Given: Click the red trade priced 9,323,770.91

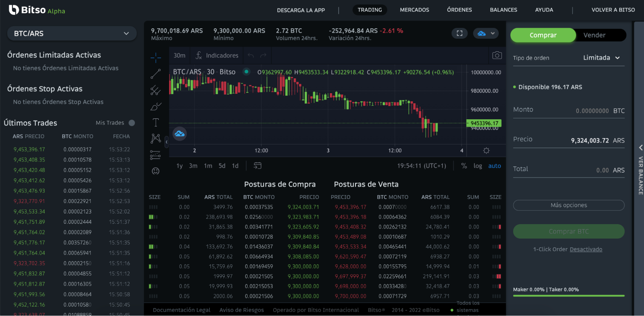Looking at the screenshot, I should pyautogui.click(x=72, y=201).
